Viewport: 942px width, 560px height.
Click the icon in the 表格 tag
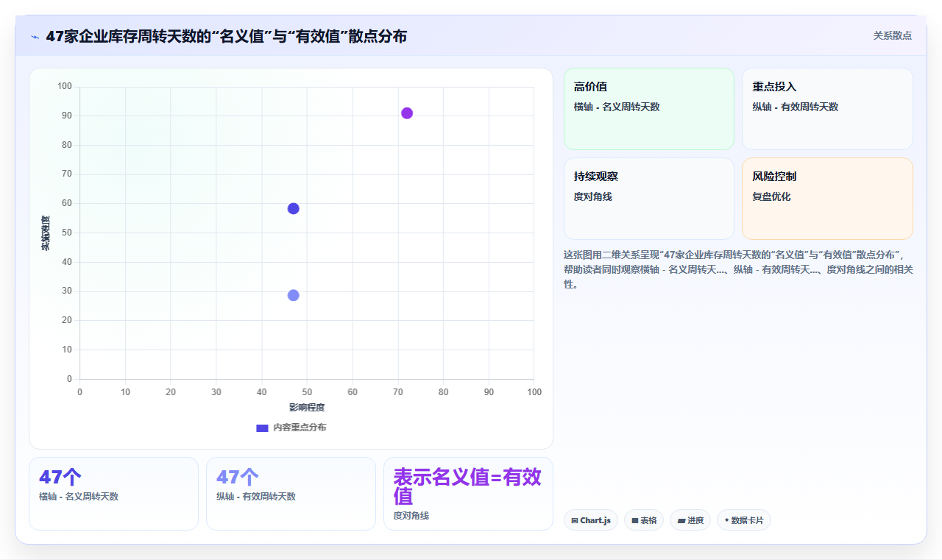click(635, 521)
